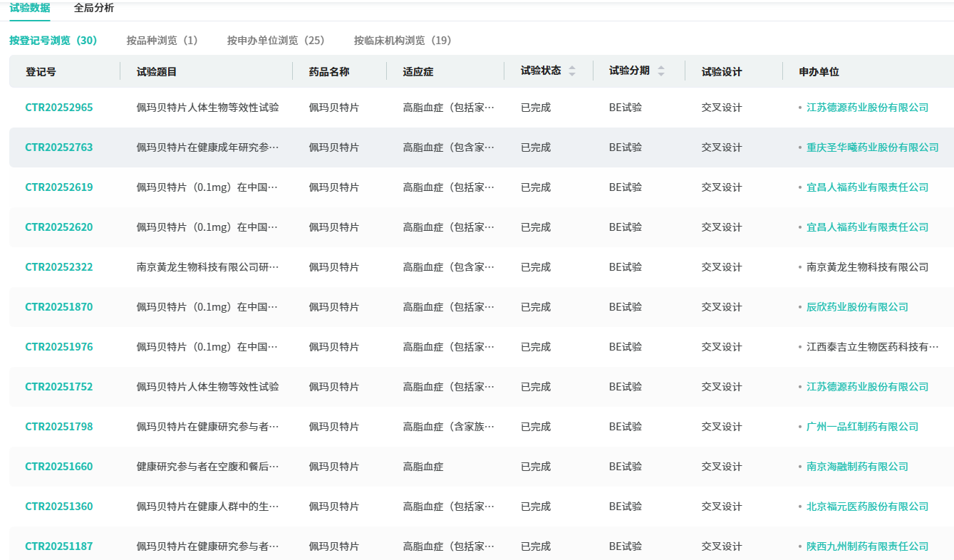Open sponsor 广州一品红制药有限公司
Screen dimensions: 954x560
point(862,427)
